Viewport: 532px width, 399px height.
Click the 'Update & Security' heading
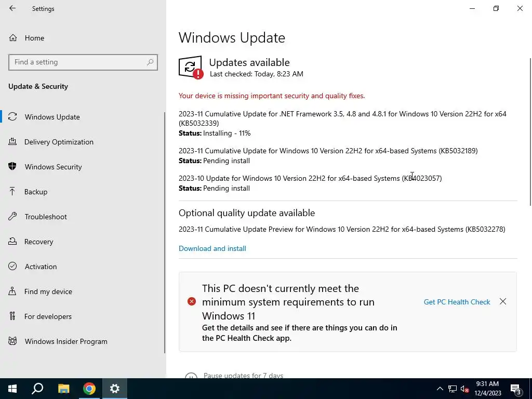(x=38, y=86)
